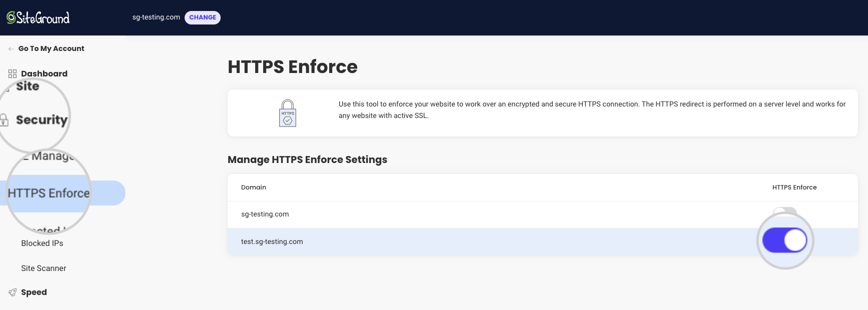Go back via Go To My Account
The height and width of the screenshot is (310, 868).
(x=51, y=48)
